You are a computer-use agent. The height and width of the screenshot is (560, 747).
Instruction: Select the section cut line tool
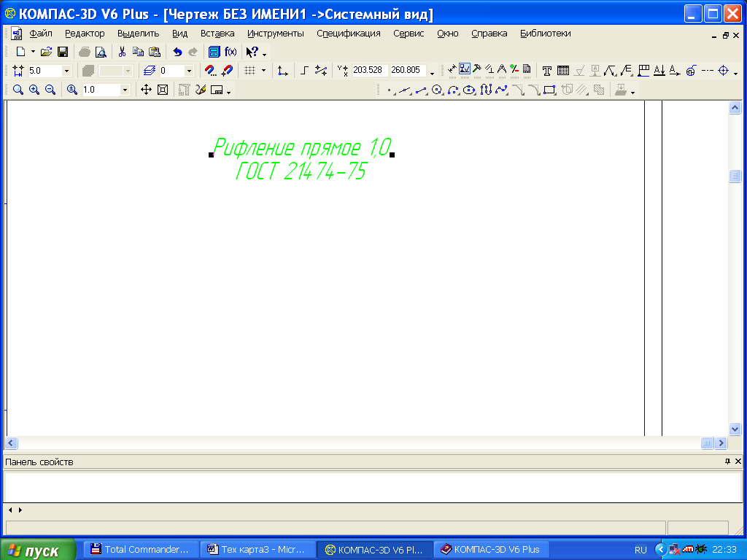click(659, 71)
